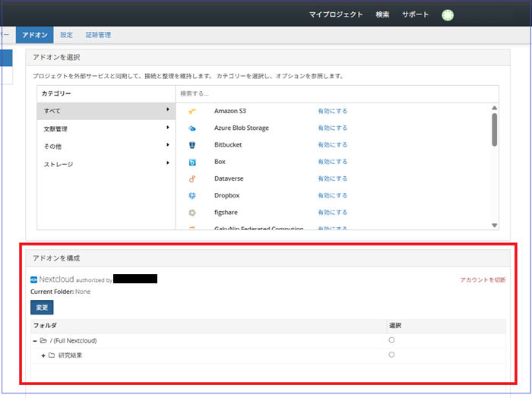Click the Box addon icon
Screen dimensions: 532x398
tap(192, 162)
